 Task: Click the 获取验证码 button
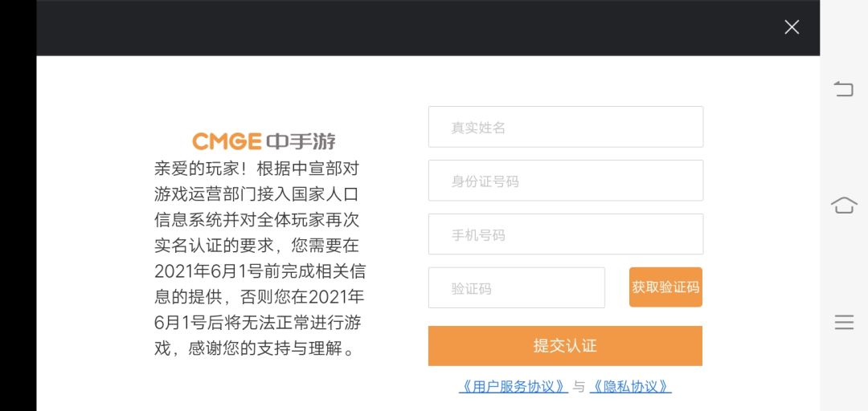point(665,287)
